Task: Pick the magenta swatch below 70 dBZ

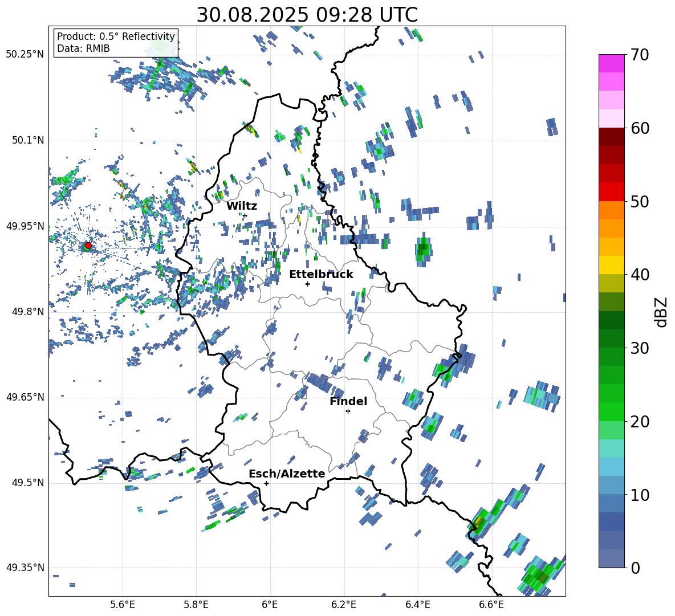Action: pyautogui.click(x=611, y=63)
